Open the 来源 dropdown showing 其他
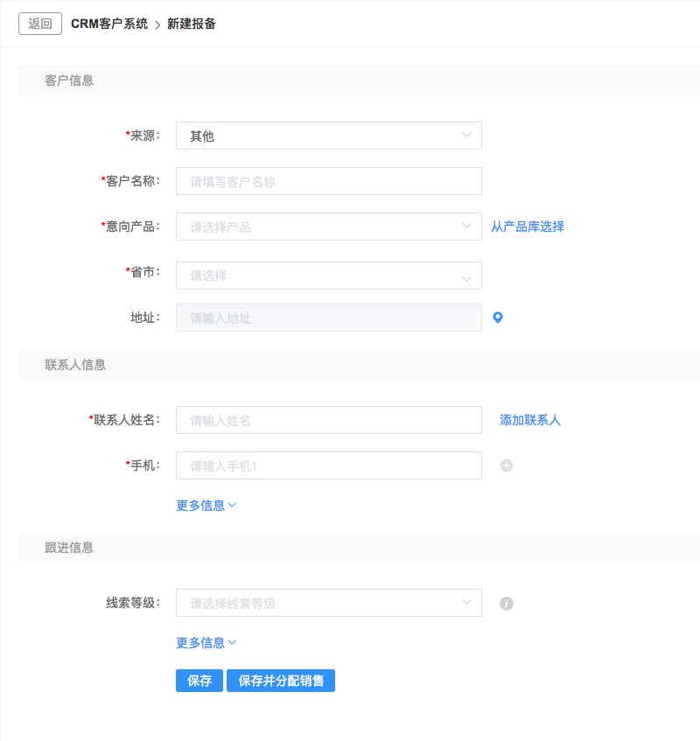 (328, 136)
